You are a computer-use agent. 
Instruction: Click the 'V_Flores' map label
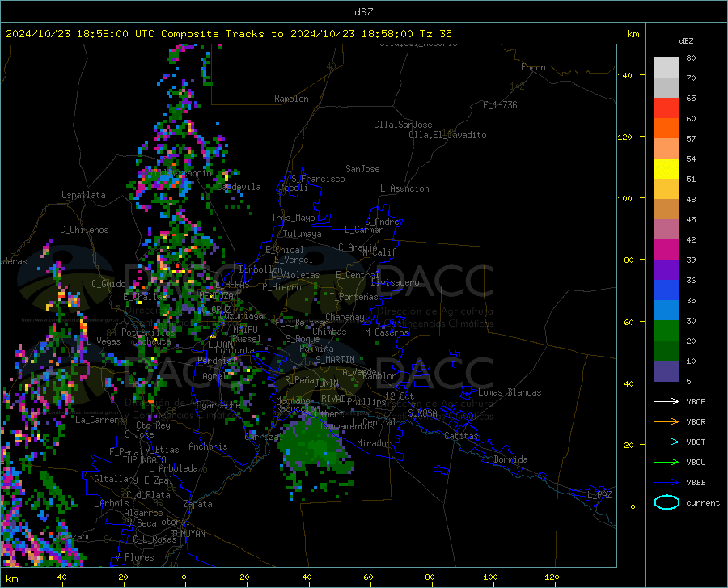134,557
